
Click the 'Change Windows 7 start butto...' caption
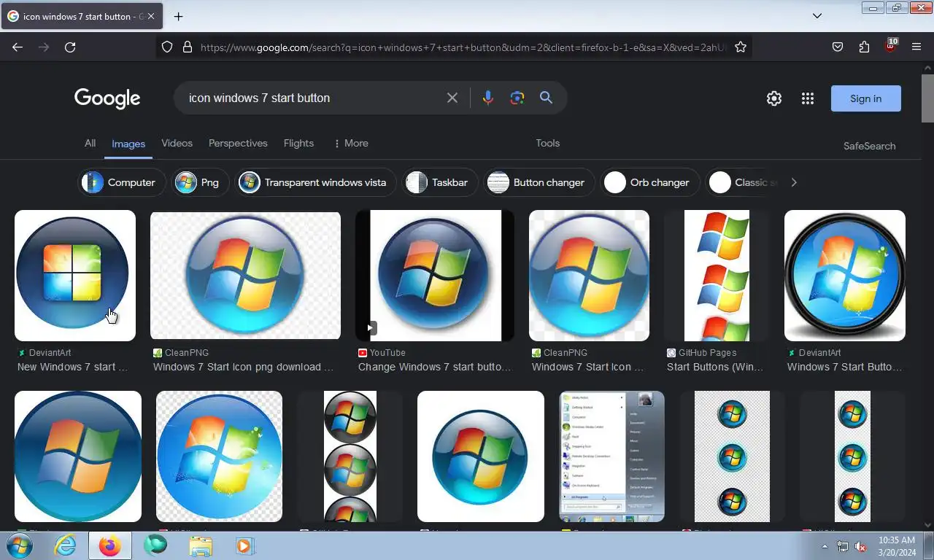pyautogui.click(x=435, y=367)
